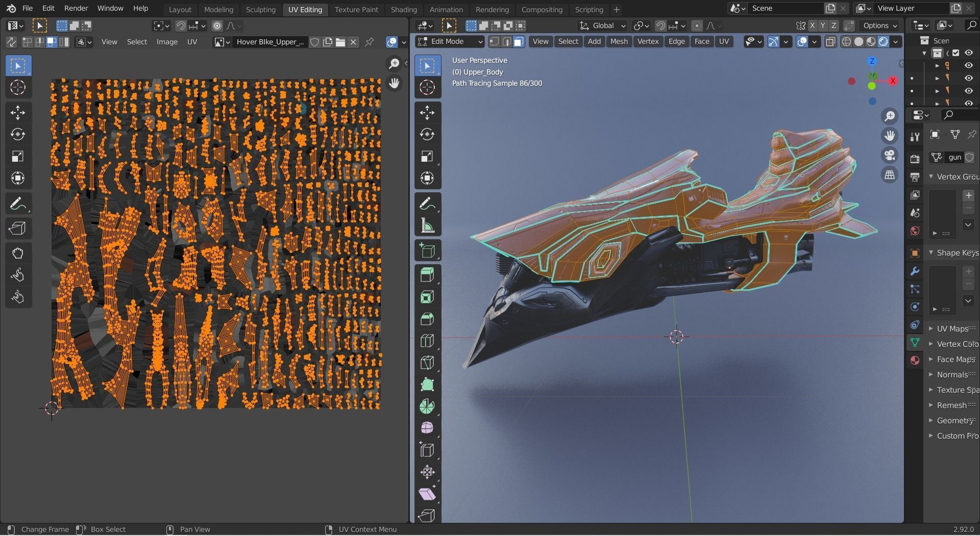Select the UV editor Cursor tool
980x536 pixels.
(18, 88)
